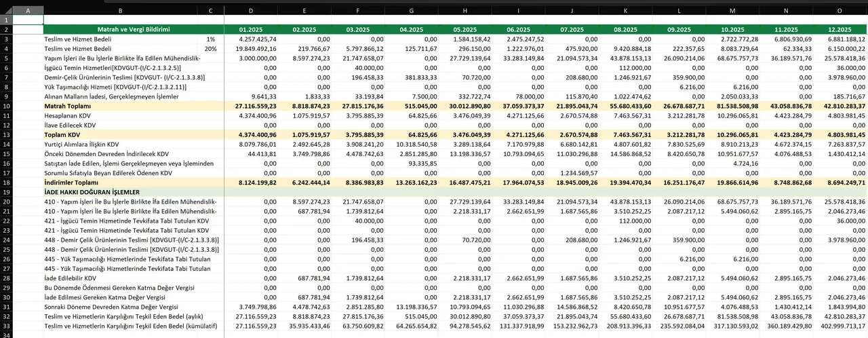The width and height of the screenshot is (868, 338).
Task: Select the 'Matrah Toplamı' label cell
Action: (120, 107)
